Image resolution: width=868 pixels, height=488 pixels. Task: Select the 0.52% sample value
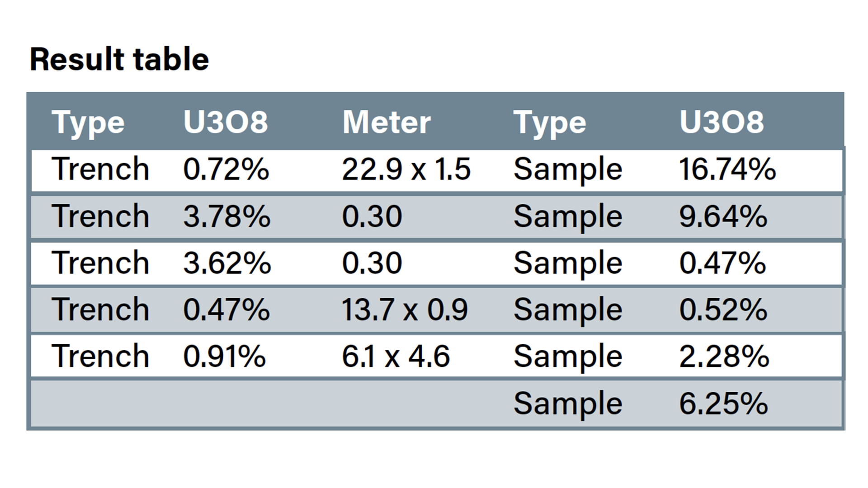tap(723, 310)
